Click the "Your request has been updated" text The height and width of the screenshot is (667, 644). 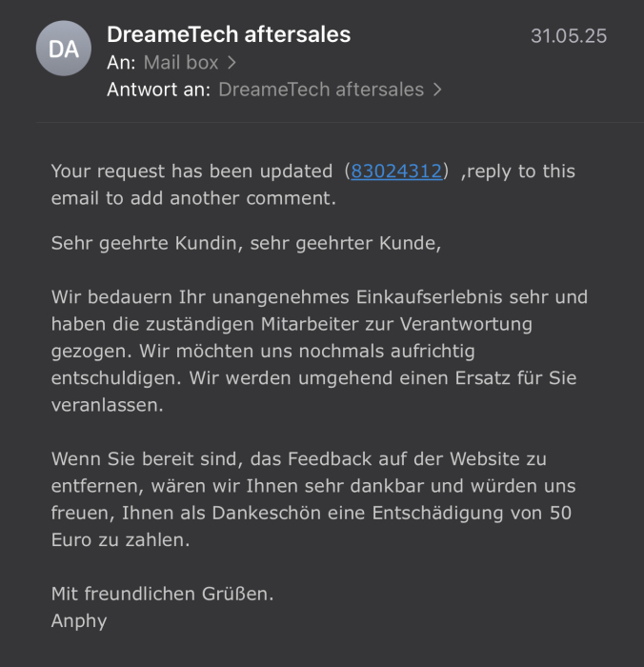click(x=191, y=172)
